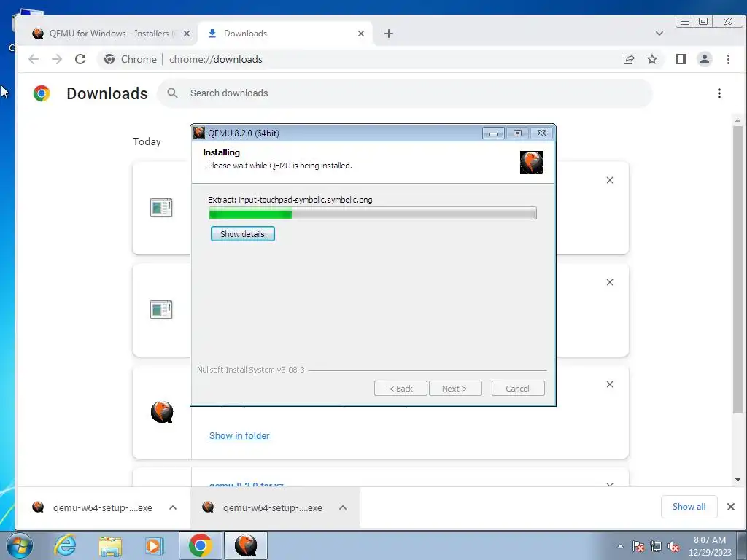Show hidden tray icons arrow
This screenshot has height=560, width=747.
tap(620, 546)
